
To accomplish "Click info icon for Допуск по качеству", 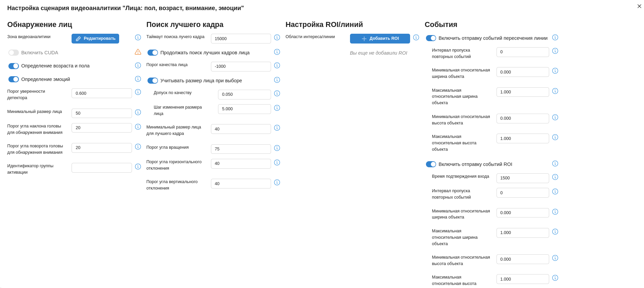I will coord(277,93).
